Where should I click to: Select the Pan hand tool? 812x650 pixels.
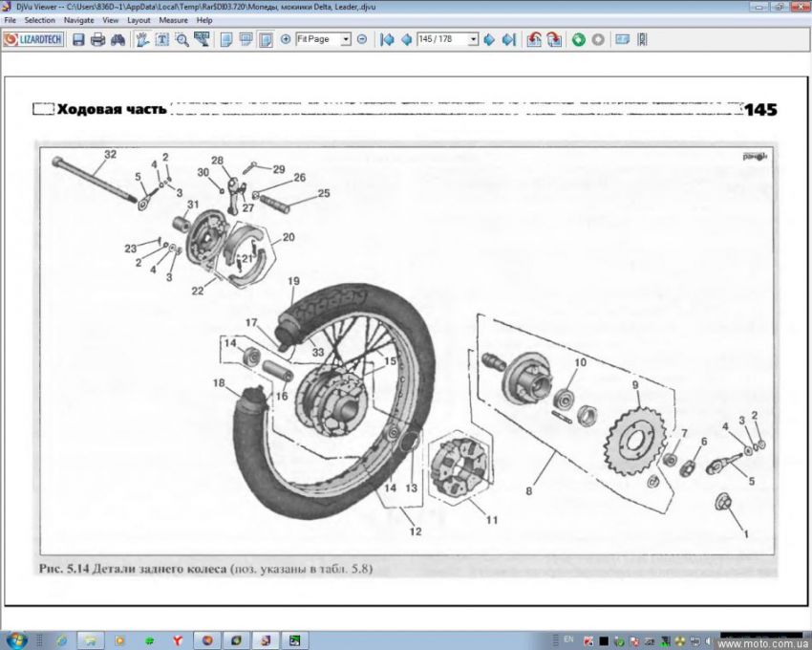pyautogui.click(x=143, y=39)
